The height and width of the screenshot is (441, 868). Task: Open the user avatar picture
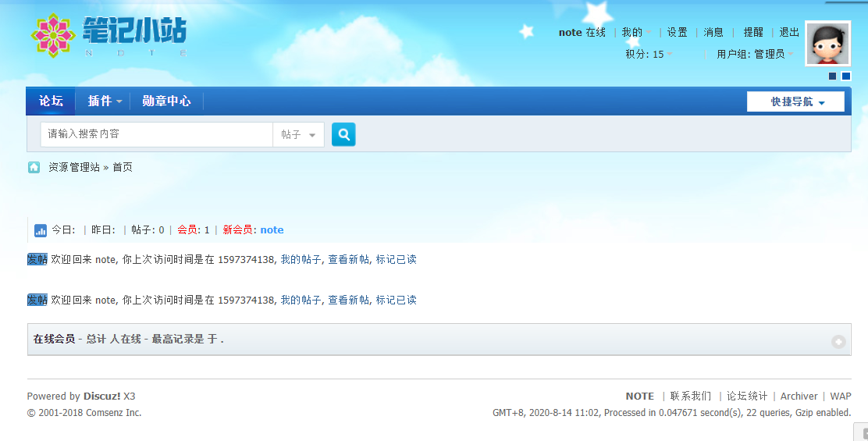click(827, 44)
